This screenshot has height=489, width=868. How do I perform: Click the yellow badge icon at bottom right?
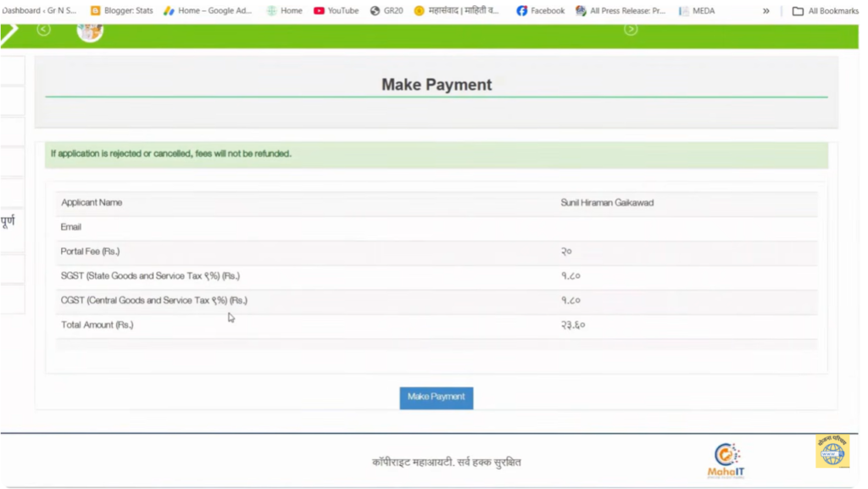[x=832, y=452]
